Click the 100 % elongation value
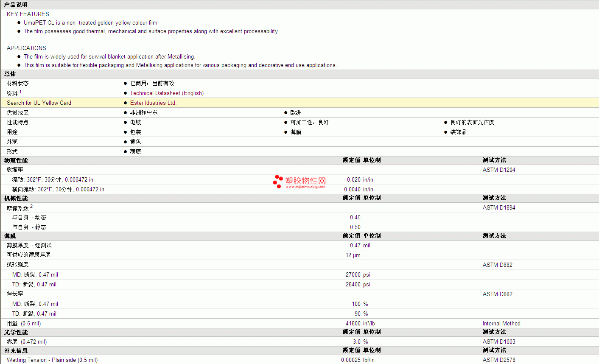 pyautogui.click(x=360, y=304)
